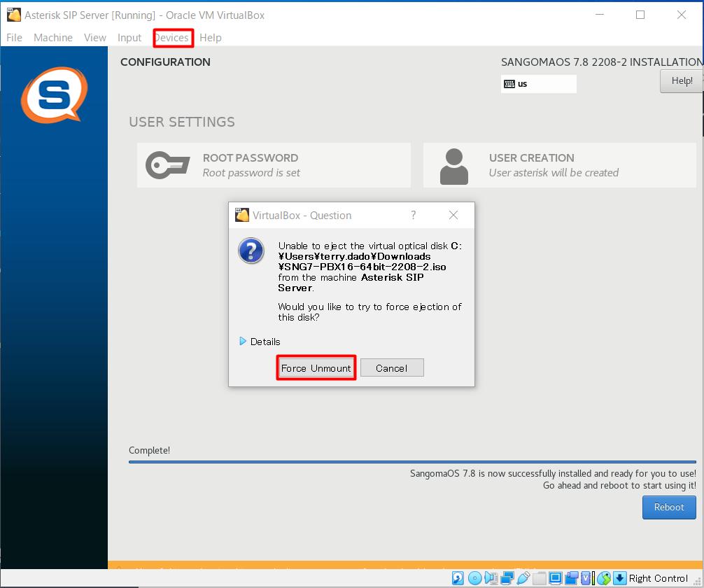Click the recording status icon

coord(572,578)
